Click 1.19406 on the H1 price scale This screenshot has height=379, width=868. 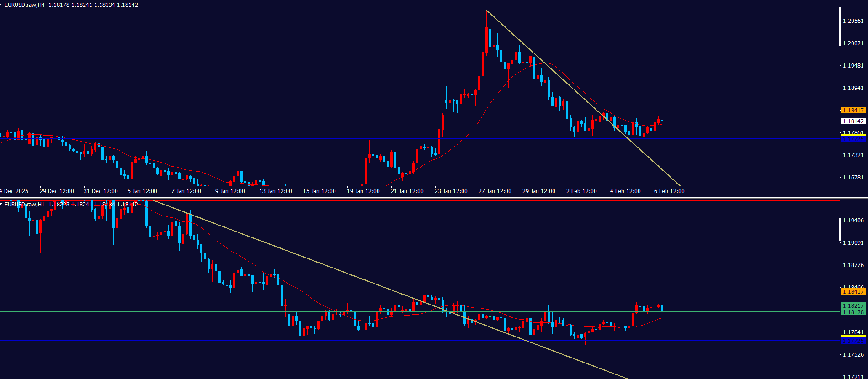(853, 221)
